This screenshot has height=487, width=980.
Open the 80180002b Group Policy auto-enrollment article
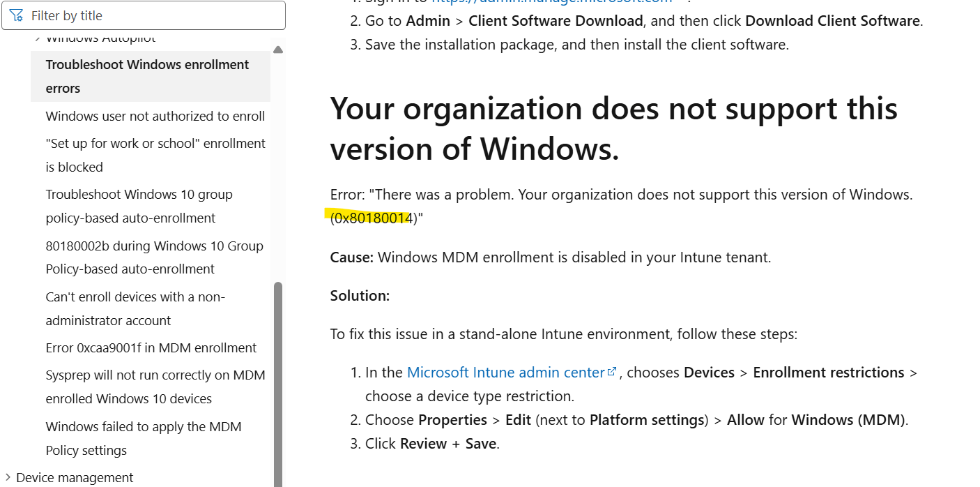[x=154, y=257]
